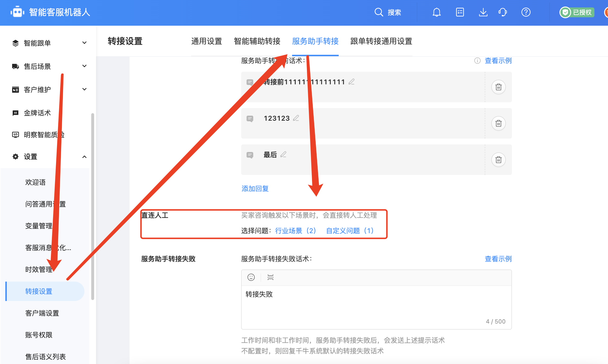Switch to 通用设置 tab

pyautogui.click(x=206, y=41)
